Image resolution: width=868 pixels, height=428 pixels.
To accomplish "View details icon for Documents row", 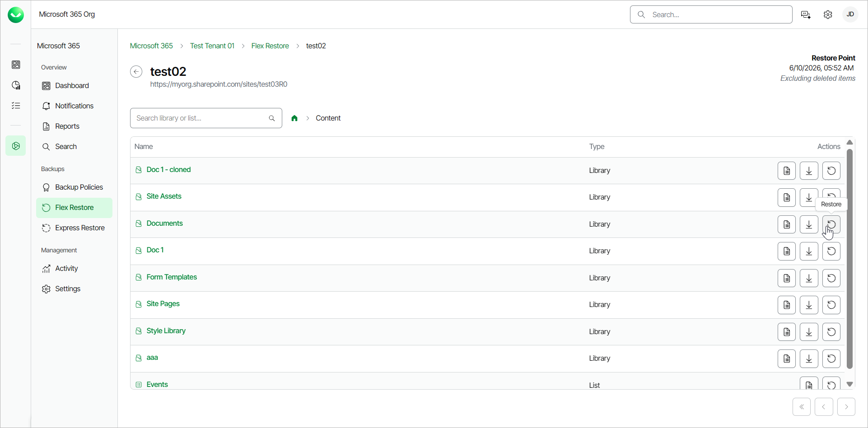I will pyautogui.click(x=787, y=224).
